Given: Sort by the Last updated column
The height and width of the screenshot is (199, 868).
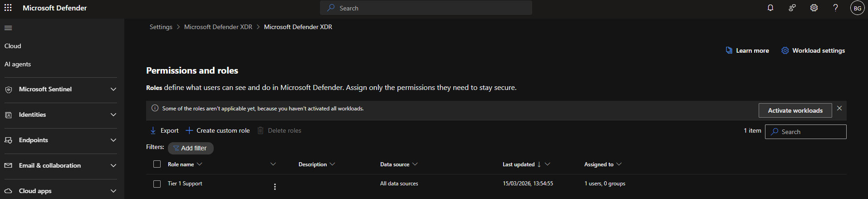Looking at the screenshot, I should pyautogui.click(x=519, y=164).
